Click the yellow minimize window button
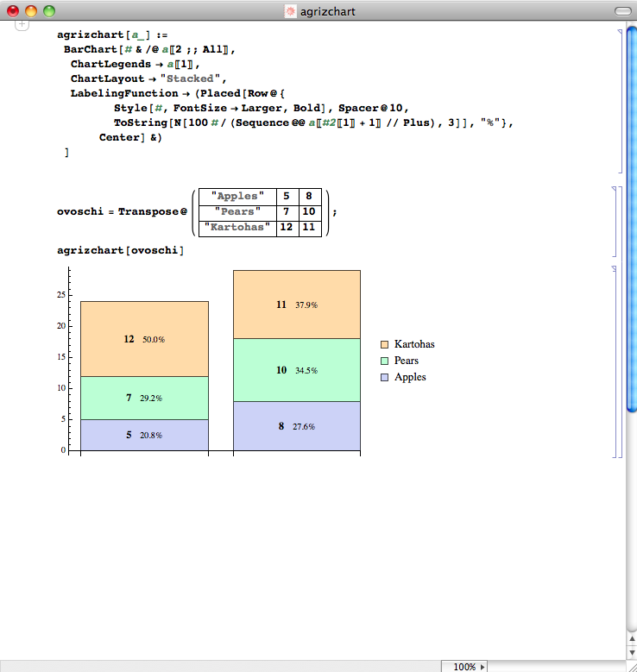This screenshot has width=637, height=672. point(31,11)
